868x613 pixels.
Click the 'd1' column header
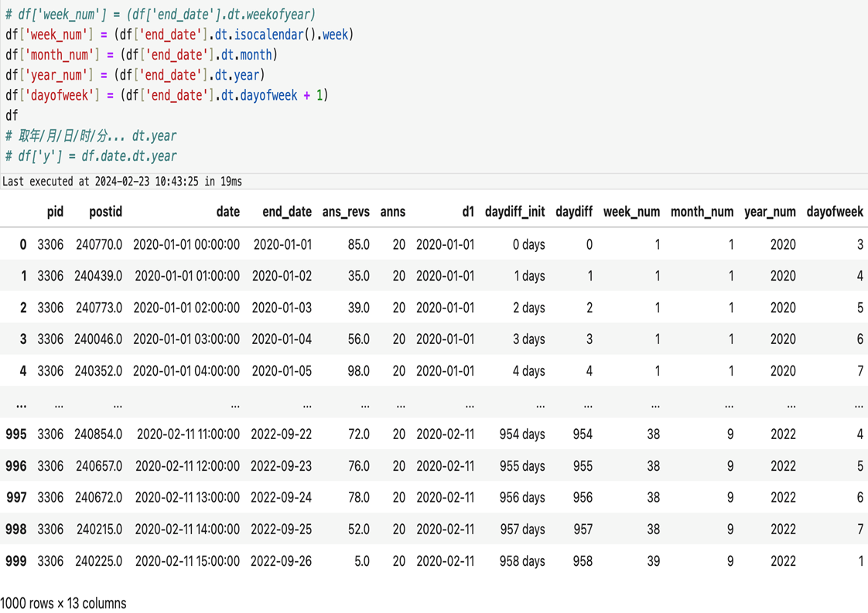(x=468, y=212)
